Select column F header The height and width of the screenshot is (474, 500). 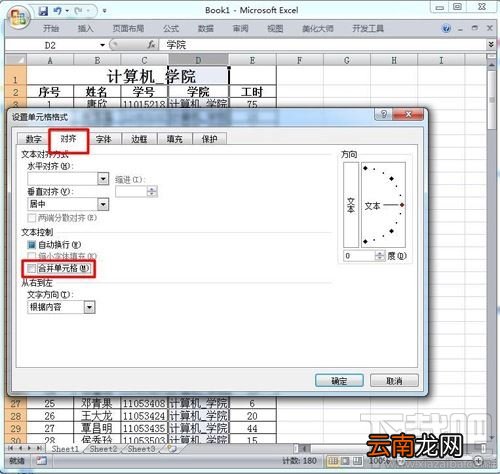[299, 60]
